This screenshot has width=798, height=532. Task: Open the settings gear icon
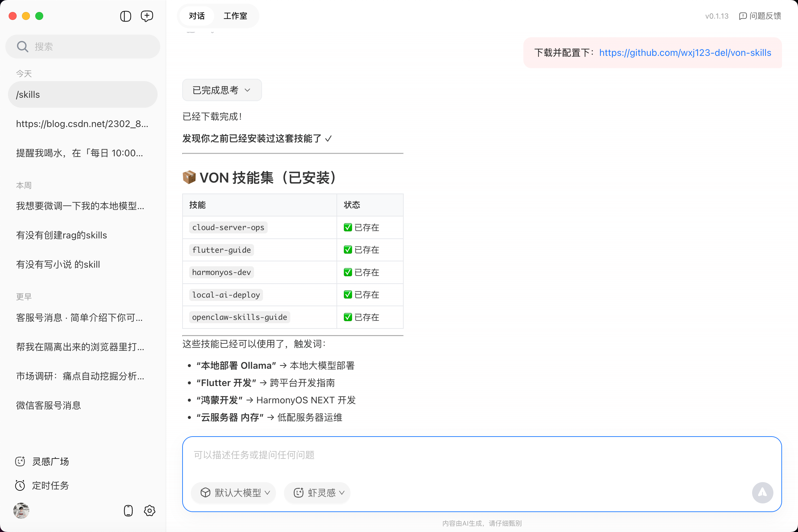click(150, 511)
